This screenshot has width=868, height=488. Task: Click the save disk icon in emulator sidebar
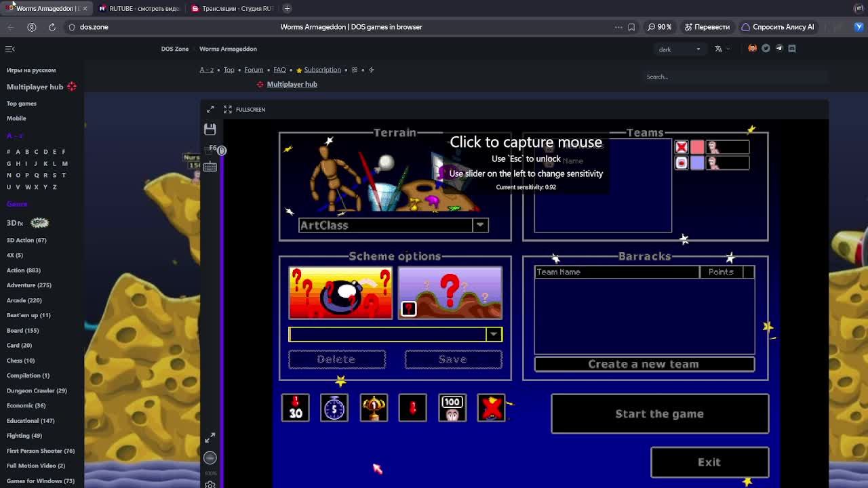(210, 129)
